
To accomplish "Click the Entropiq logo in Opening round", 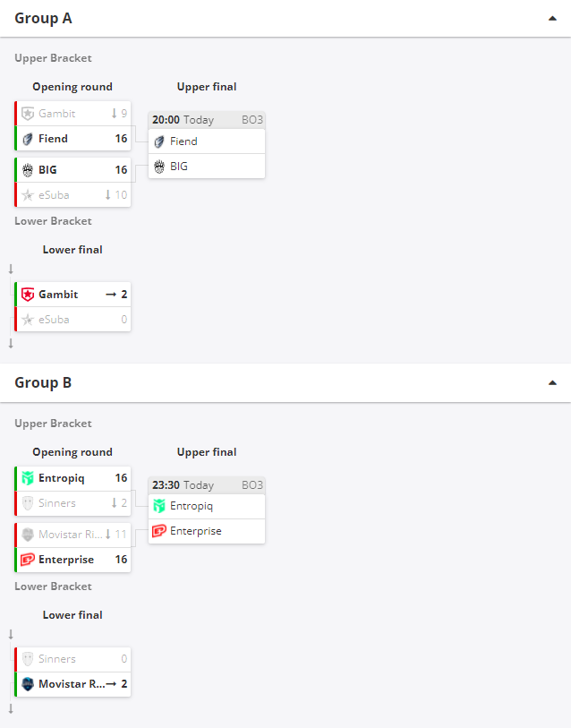I will coord(28,478).
